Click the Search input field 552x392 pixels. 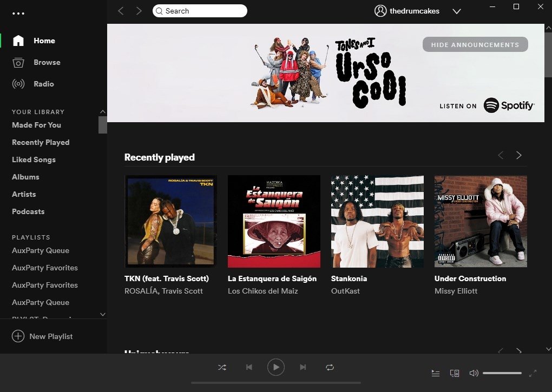pos(200,11)
